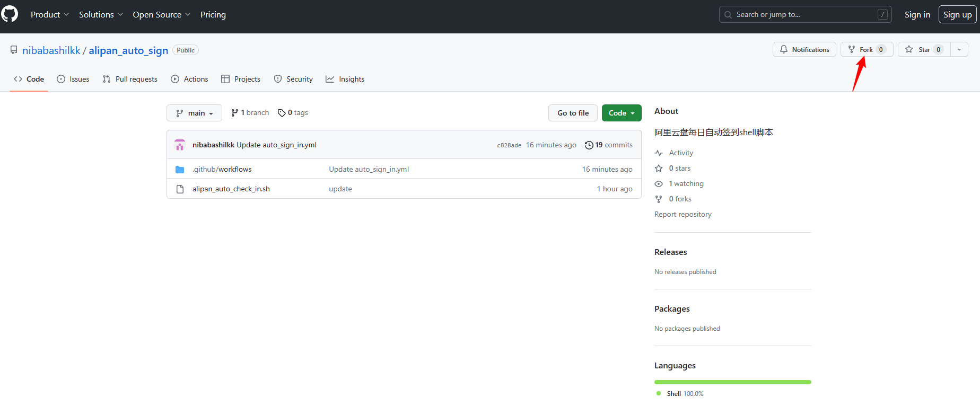Go to the Pricing page
Screen dimensions: 980x415
pyautogui.click(x=213, y=15)
